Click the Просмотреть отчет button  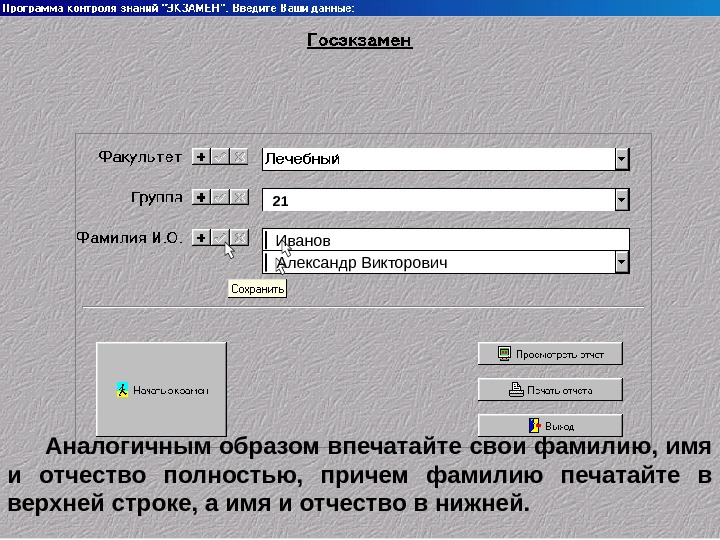click(550, 354)
